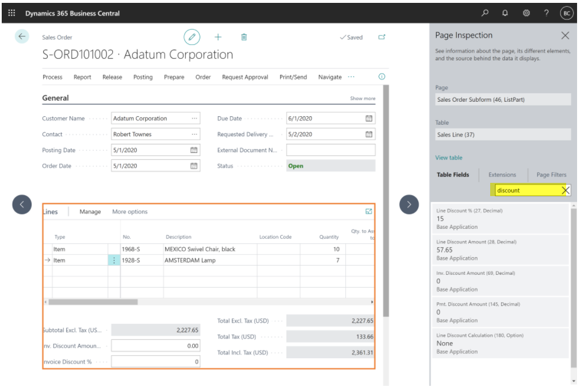Click the Inv. Discount Amount field

tap(155, 346)
